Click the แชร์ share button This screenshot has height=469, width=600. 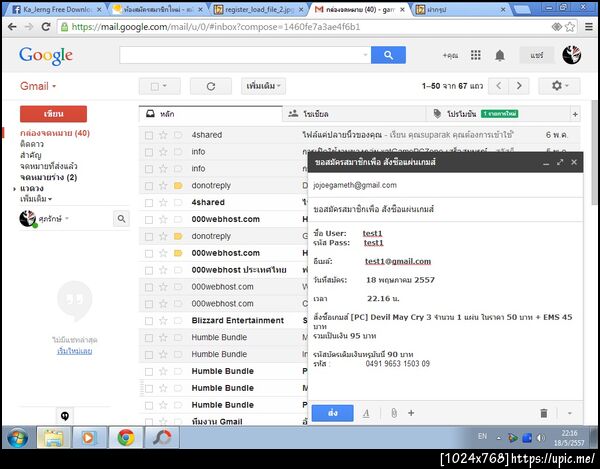(536, 55)
